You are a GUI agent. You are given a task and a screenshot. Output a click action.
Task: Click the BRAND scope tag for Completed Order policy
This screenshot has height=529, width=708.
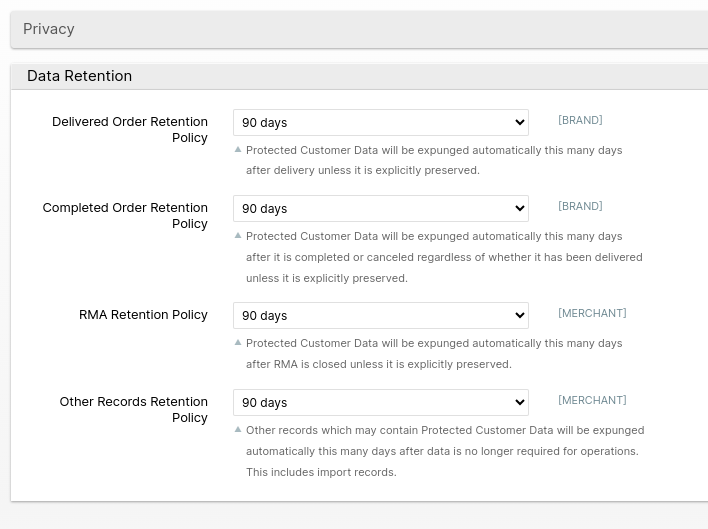[x=580, y=206]
